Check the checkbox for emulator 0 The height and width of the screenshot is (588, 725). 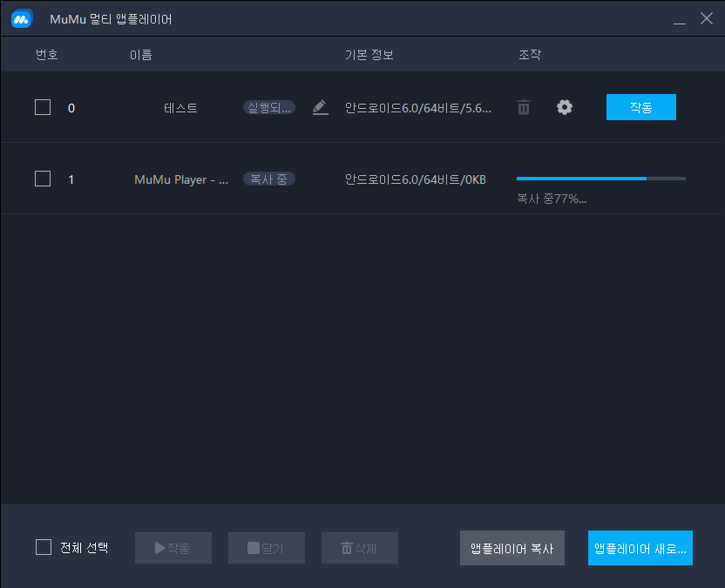click(x=43, y=107)
